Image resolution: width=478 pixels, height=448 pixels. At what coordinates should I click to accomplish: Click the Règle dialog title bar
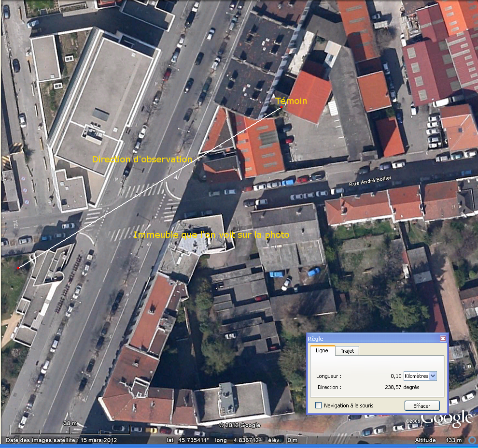[372, 339]
